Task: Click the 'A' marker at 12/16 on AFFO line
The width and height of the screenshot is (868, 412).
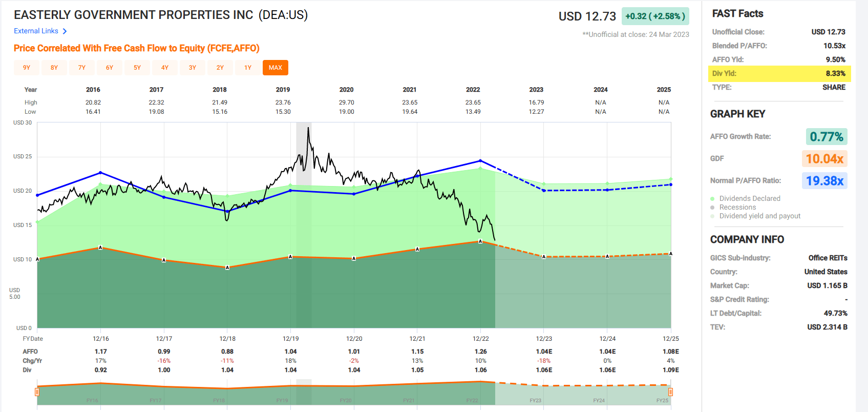Action: click(x=100, y=248)
